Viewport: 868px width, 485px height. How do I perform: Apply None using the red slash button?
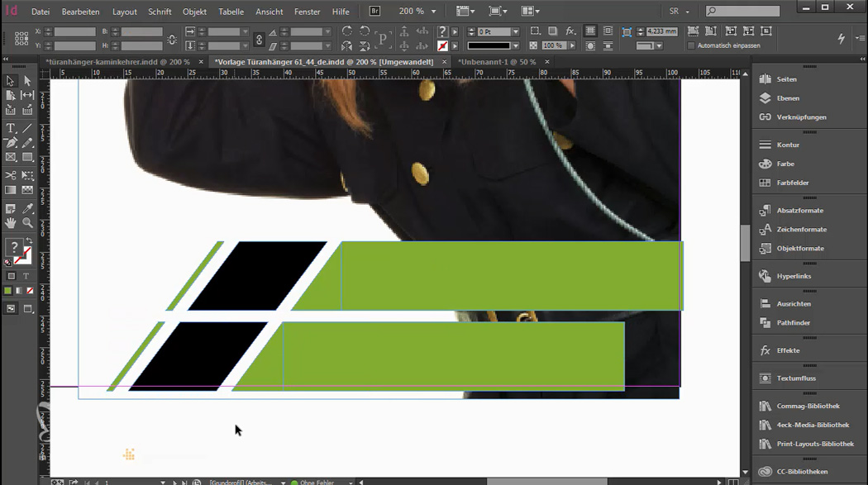point(30,290)
